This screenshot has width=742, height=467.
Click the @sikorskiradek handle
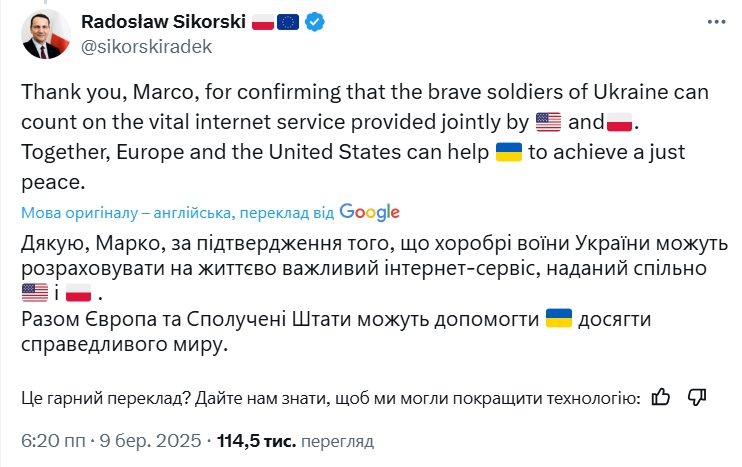(x=146, y=46)
